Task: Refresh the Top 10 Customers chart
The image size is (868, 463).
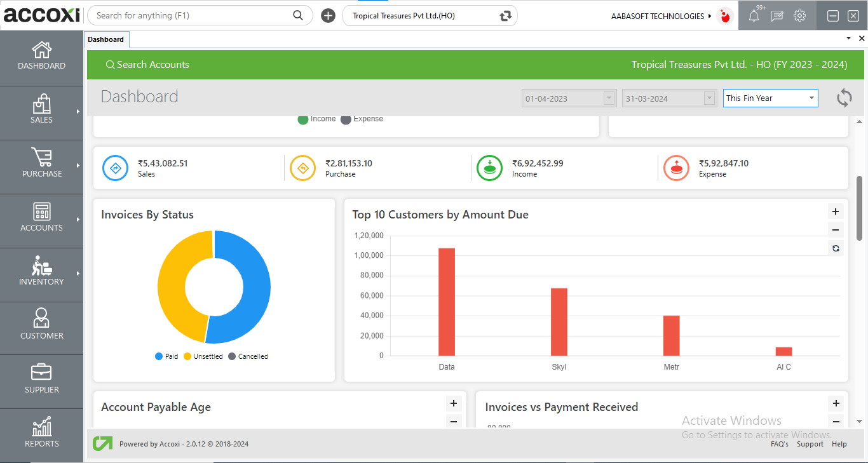Action: 836,248
